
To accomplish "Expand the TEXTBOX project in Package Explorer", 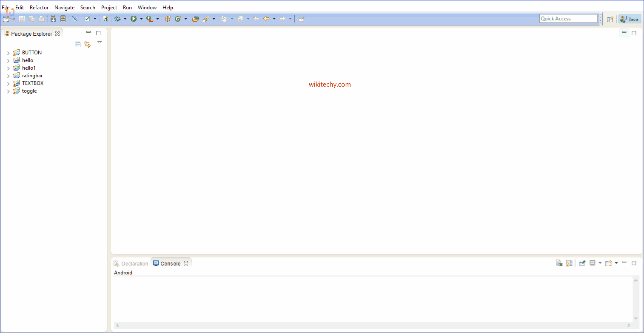I will (8, 83).
